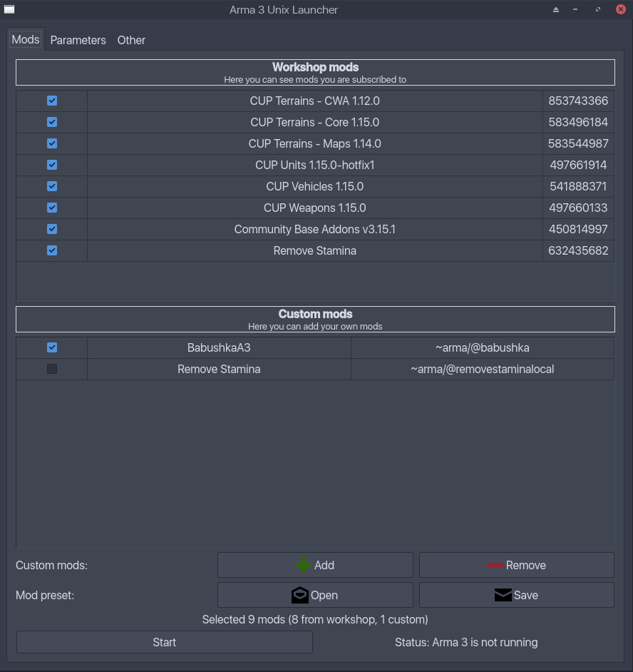
Task: Click the closed envelope icon on Save
Action: coord(503,595)
